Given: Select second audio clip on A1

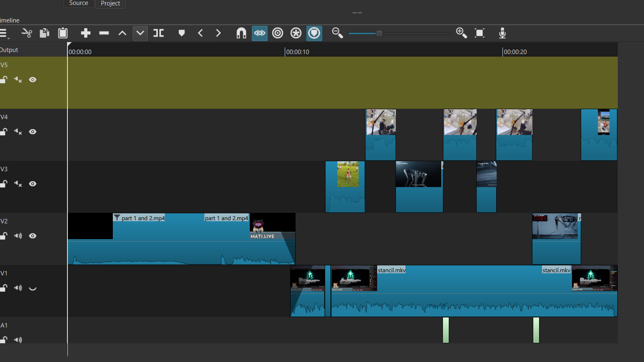Looking at the screenshot, I should pyautogui.click(x=536, y=330).
